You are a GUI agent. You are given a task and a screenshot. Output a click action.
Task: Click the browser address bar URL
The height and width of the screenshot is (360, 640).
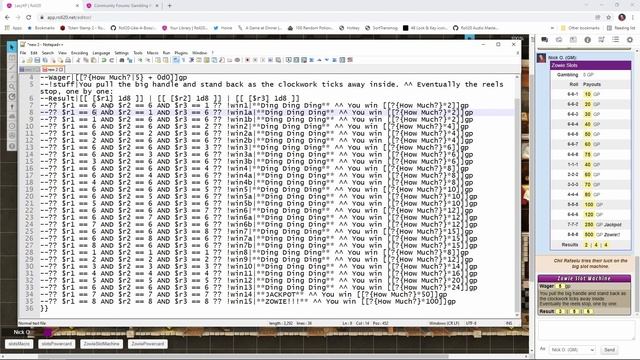[69, 17]
